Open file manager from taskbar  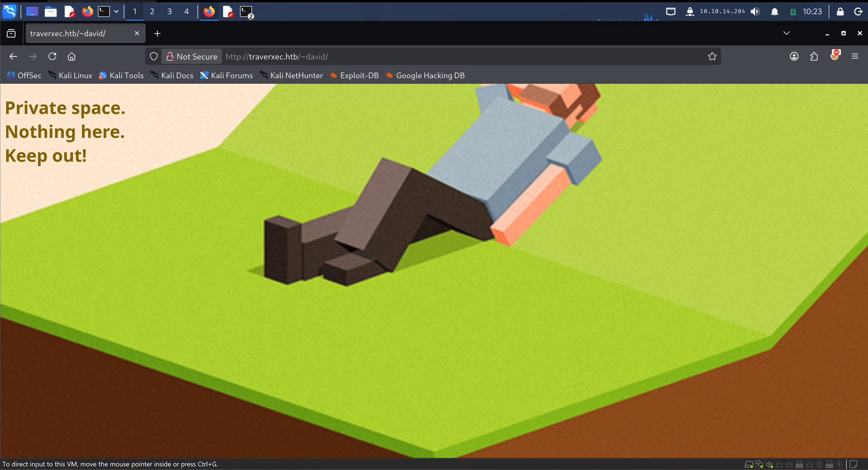pyautogui.click(x=51, y=12)
